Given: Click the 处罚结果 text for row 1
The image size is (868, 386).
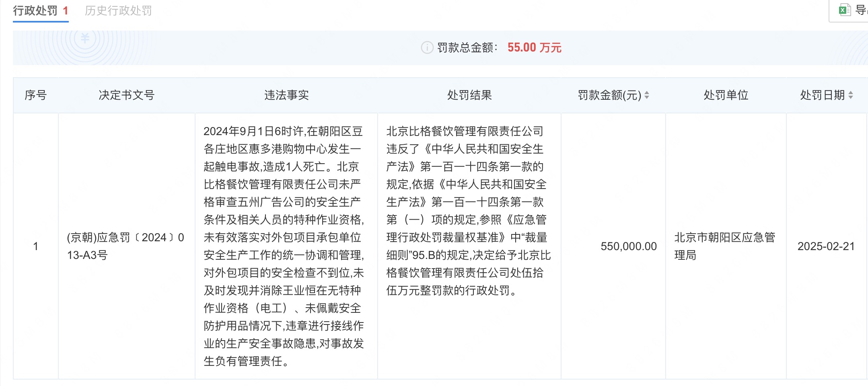Looking at the screenshot, I should point(469,211).
